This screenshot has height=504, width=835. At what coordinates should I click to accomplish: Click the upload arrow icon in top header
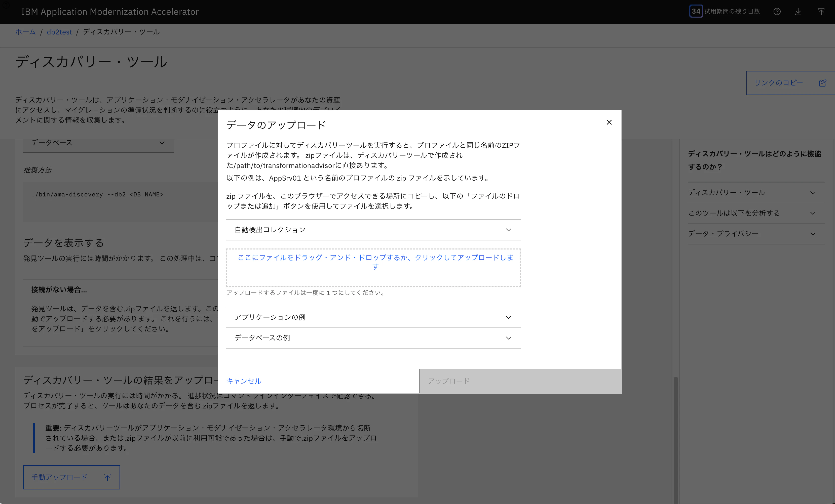point(821,12)
